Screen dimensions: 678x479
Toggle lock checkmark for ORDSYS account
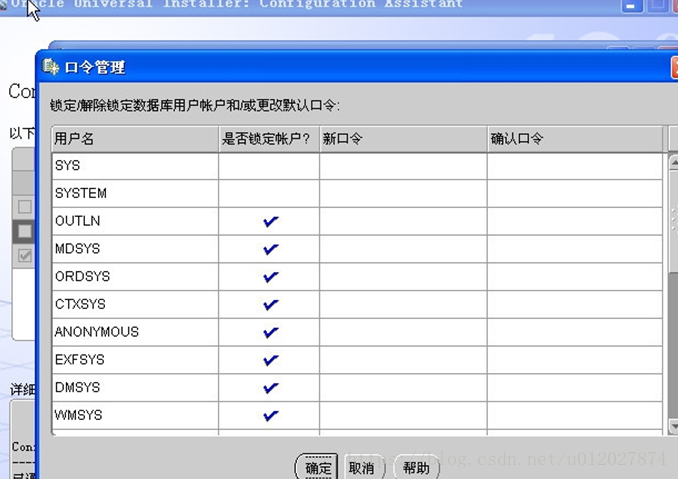[270, 277]
